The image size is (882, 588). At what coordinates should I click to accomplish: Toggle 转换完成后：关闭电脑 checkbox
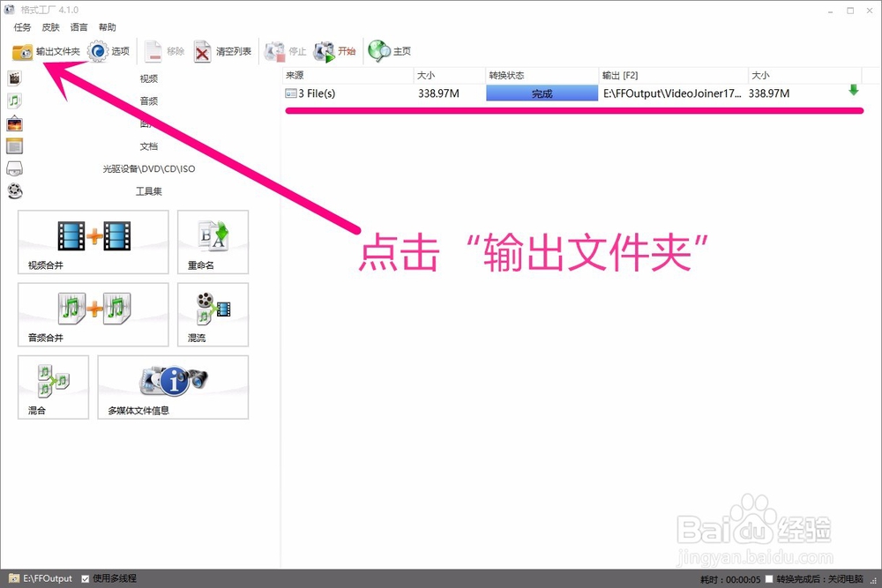(769, 578)
